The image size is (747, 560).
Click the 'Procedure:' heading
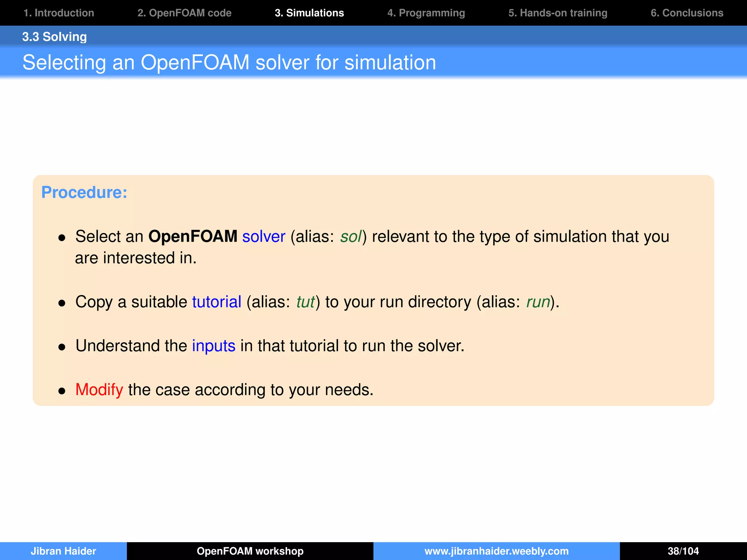coord(84,192)
